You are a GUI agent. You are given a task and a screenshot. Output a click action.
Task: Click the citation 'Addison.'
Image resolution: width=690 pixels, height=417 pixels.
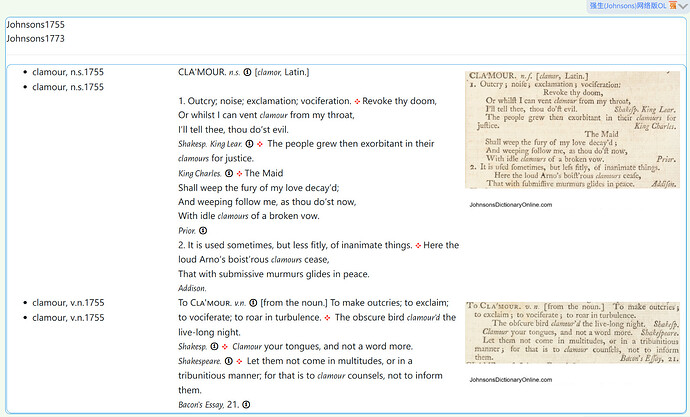tap(192, 288)
